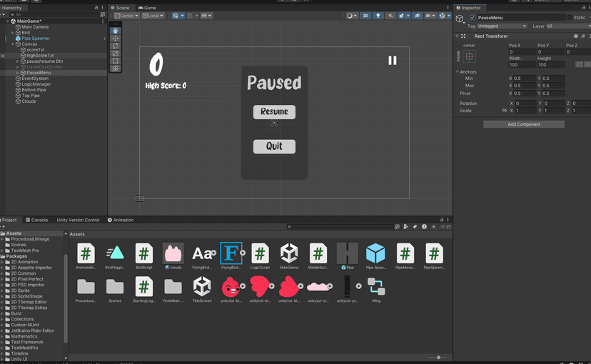The image size is (591, 364).
Task: Open the Center pivot mode dropdown
Action: point(126,16)
